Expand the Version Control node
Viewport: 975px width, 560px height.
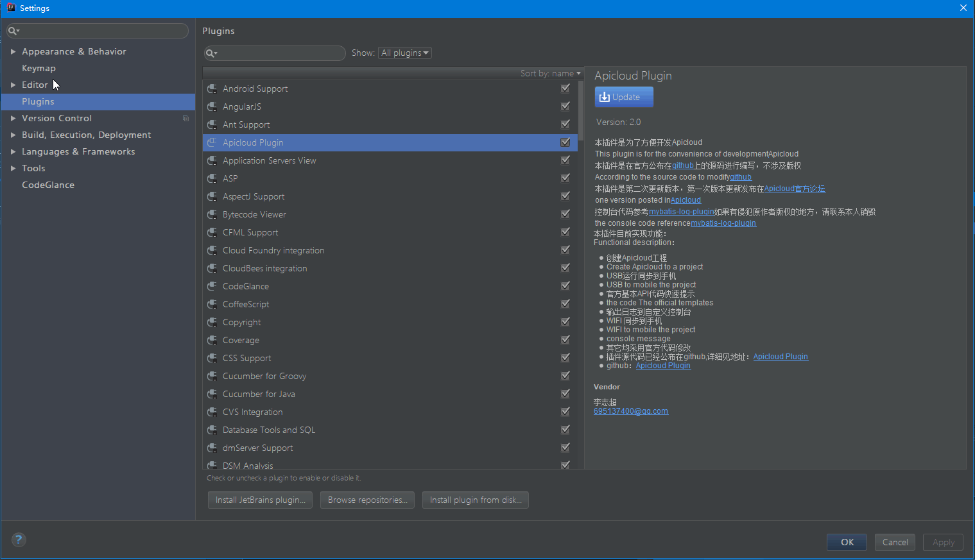point(13,118)
